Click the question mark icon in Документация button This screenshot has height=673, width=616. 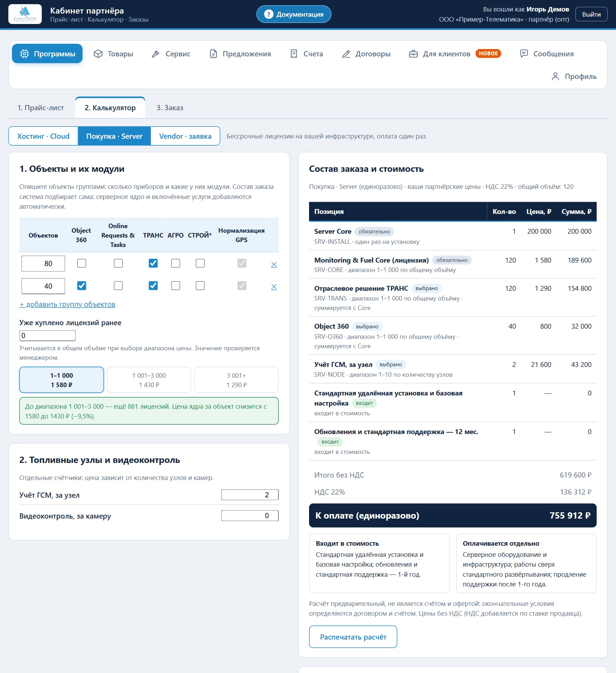pos(268,14)
